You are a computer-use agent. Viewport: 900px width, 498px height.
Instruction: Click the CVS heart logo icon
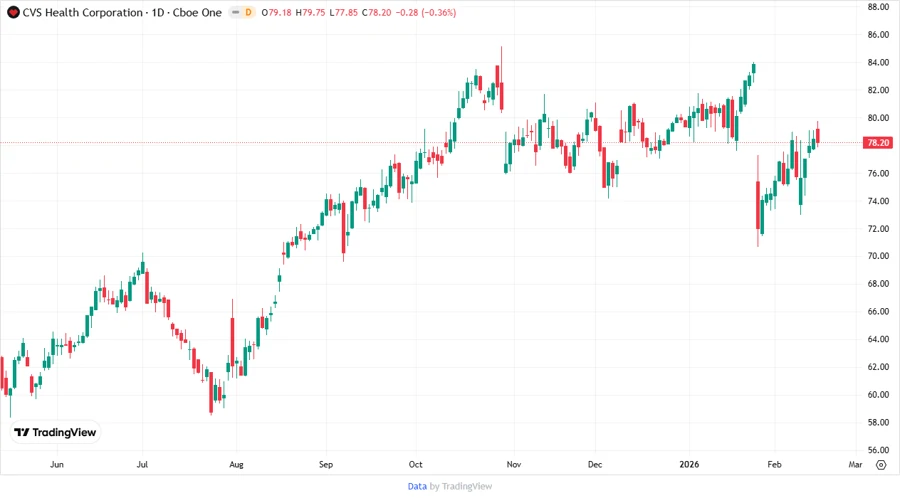pos(13,13)
